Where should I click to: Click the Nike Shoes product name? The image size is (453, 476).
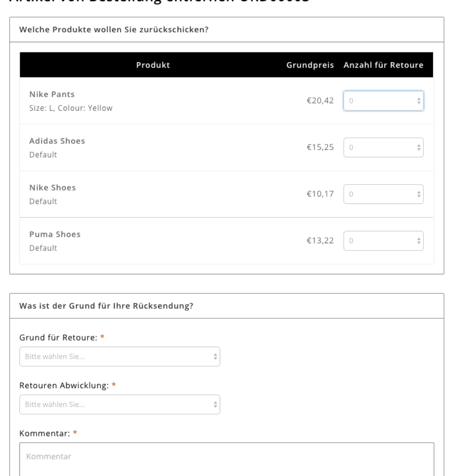(x=53, y=188)
